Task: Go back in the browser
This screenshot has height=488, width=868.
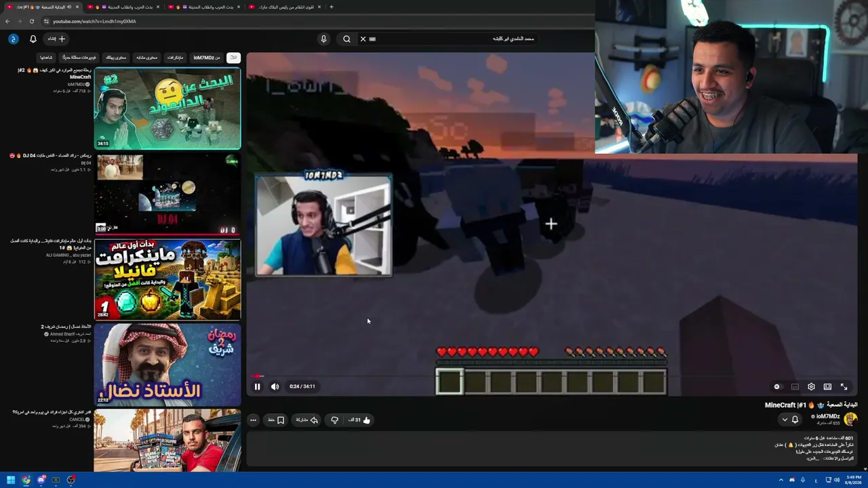Action: tap(7, 21)
